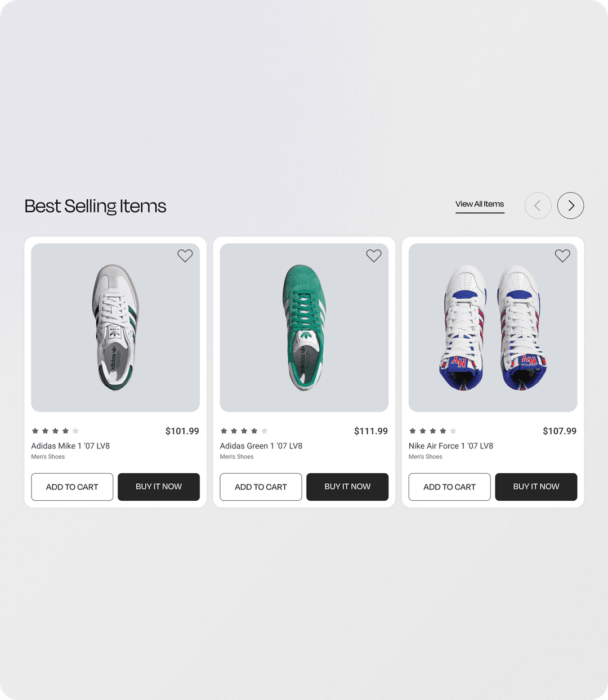This screenshot has height=700, width=608.
Task: Open the Adidas Green 1 '07 LV8 title
Action: click(261, 446)
